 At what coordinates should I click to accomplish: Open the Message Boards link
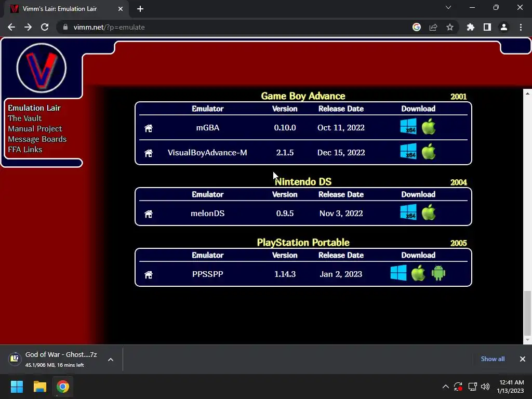37,139
